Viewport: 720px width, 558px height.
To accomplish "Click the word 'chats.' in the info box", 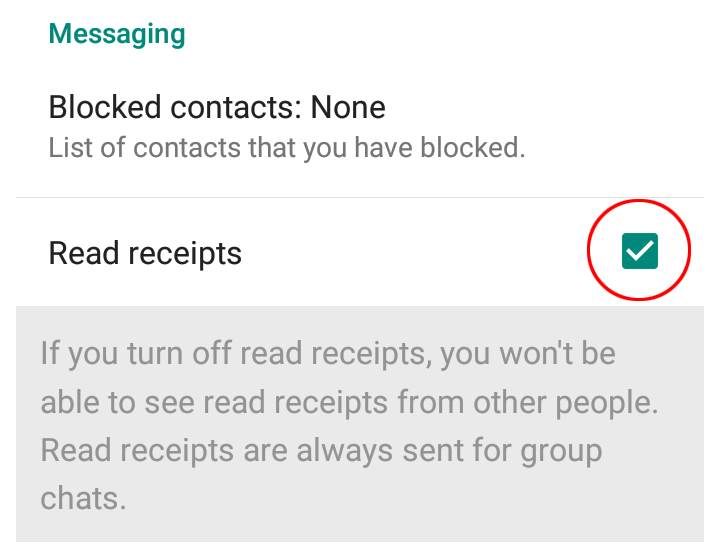I will coord(83,498).
